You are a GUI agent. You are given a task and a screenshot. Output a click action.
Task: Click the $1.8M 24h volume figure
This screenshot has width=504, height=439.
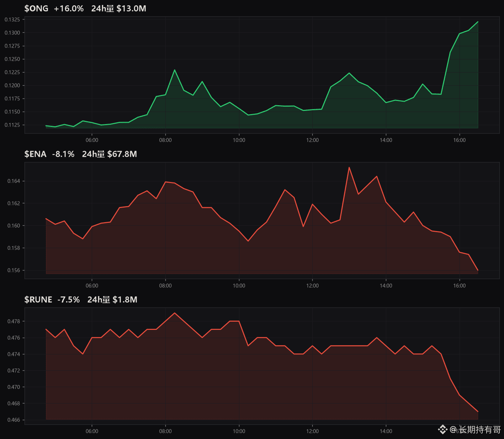click(125, 300)
